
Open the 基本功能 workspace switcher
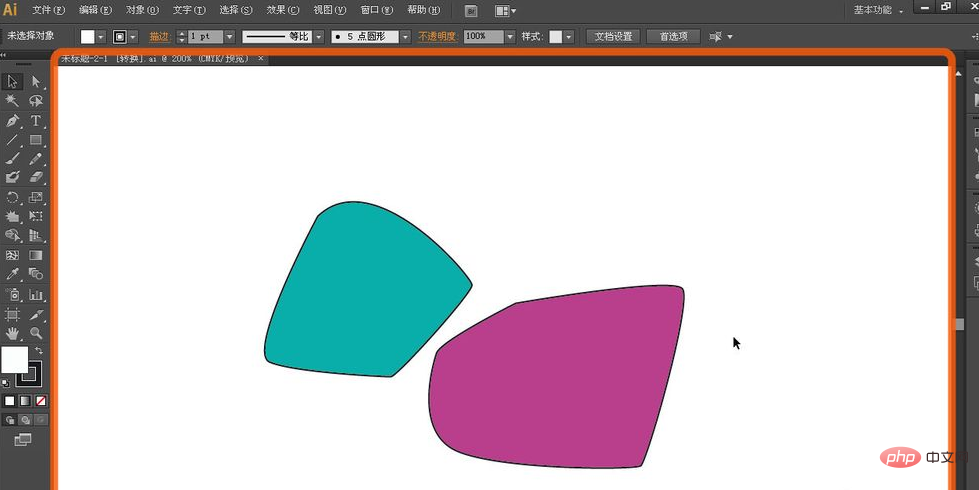(878, 10)
